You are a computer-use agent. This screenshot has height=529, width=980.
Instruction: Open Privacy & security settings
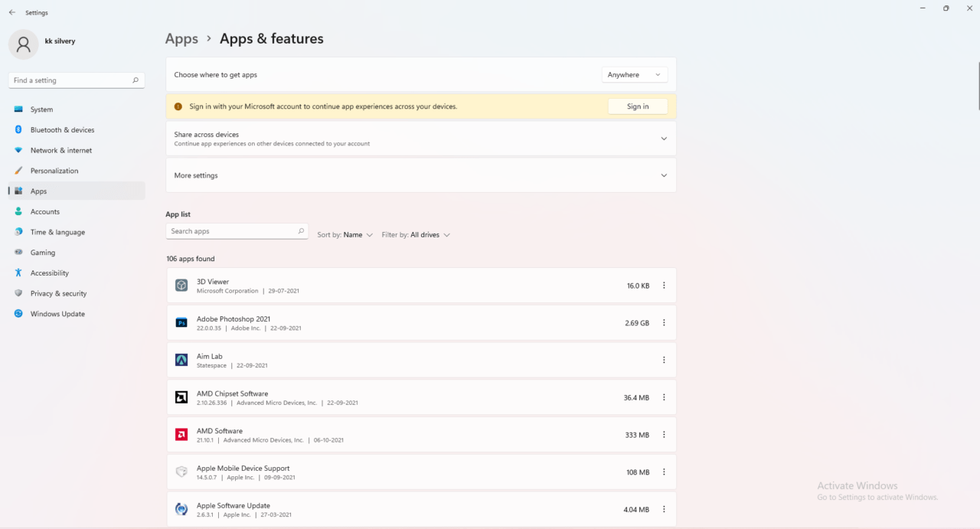pyautogui.click(x=77, y=293)
